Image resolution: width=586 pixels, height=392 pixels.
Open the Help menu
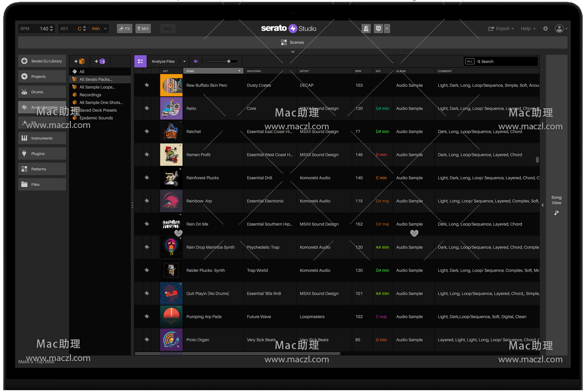click(x=528, y=28)
